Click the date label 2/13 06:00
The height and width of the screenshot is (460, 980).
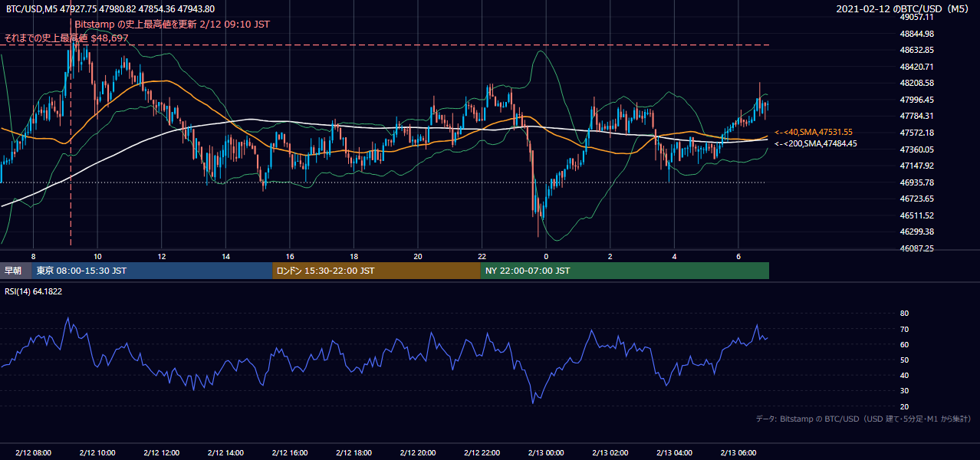(x=738, y=452)
